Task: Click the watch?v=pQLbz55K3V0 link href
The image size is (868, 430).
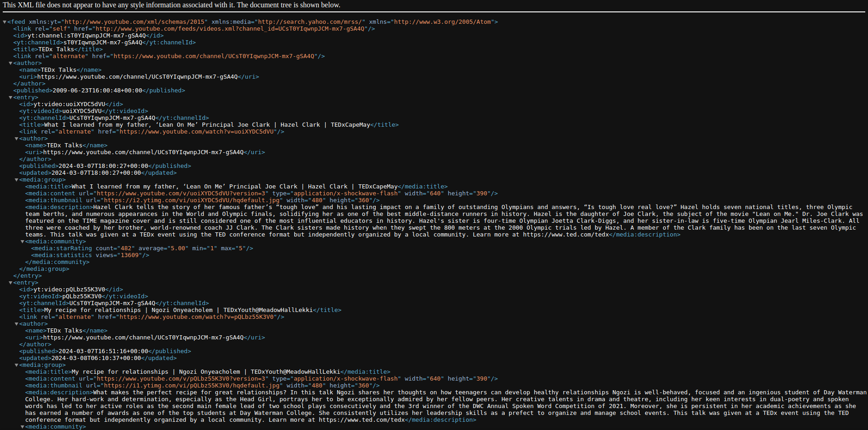Action: pos(197,317)
